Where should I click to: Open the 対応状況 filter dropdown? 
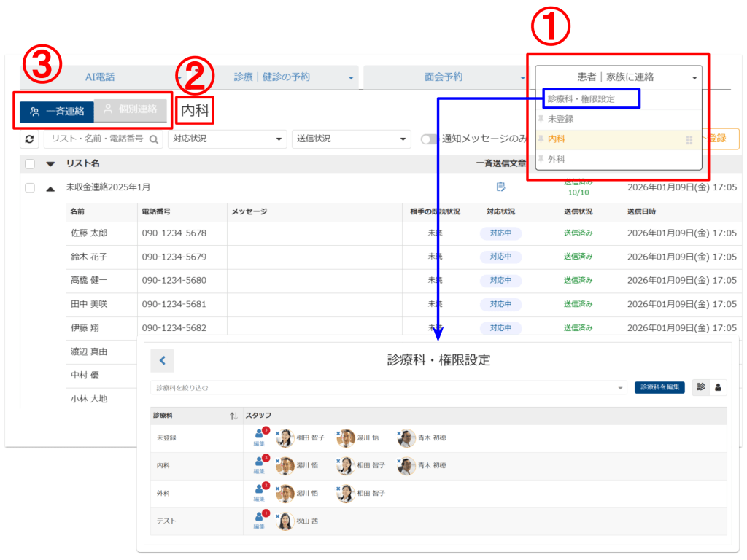(x=227, y=139)
